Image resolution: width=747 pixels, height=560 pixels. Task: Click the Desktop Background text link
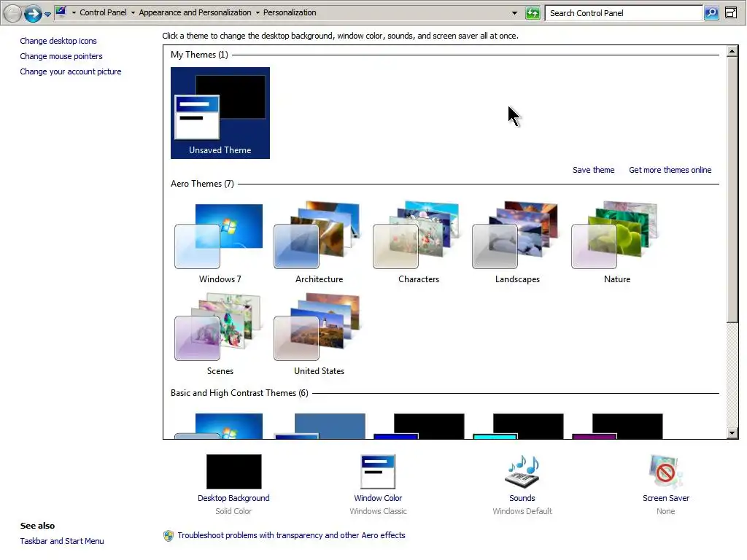(x=233, y=498)
